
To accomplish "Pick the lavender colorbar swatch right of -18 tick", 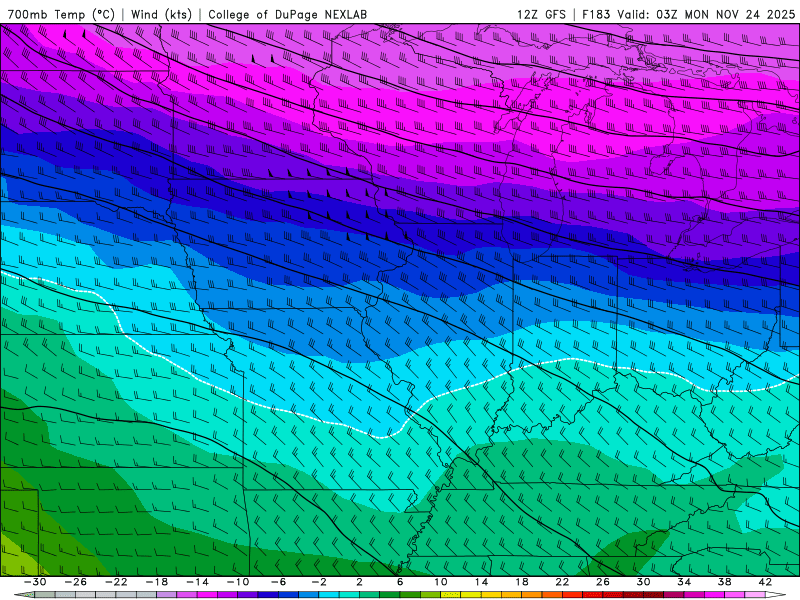I will coord(167,595).
